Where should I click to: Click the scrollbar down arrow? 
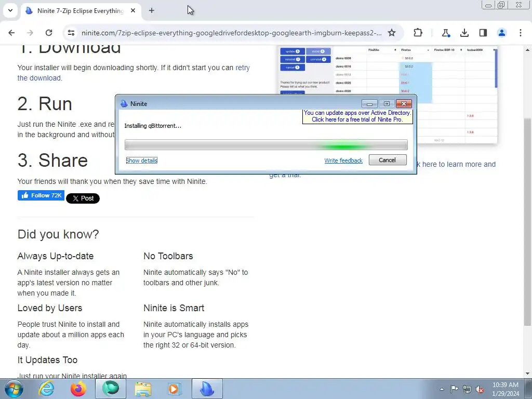[527, 374]
